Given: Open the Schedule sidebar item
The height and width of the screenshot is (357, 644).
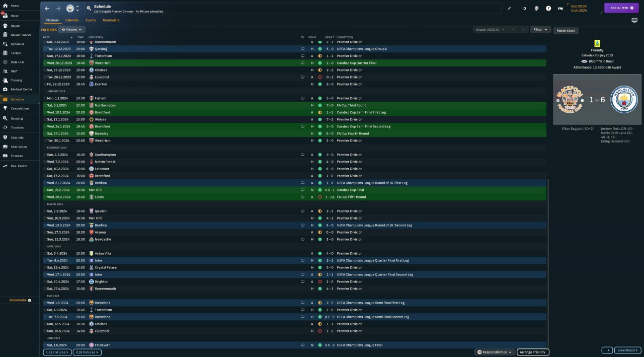Looking at the screenshot, I should [x=20, y=99].
